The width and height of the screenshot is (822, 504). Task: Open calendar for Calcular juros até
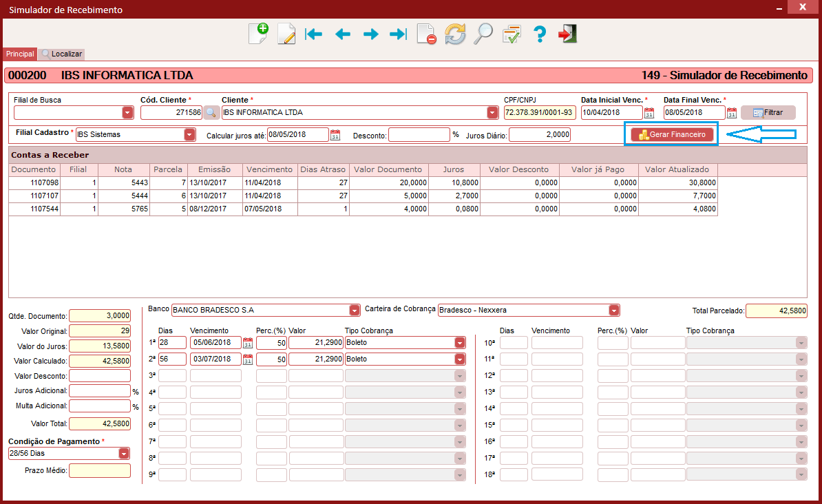pos(335,135)
